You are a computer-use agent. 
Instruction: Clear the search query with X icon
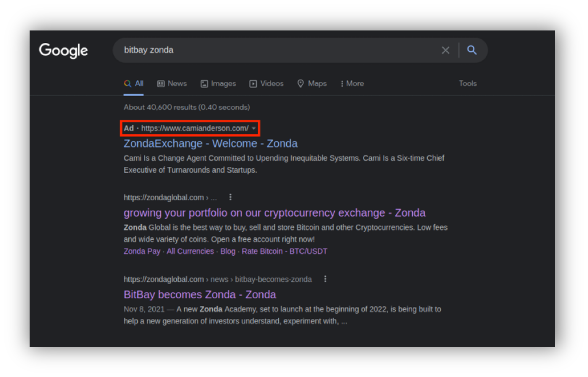pos(445,50)
